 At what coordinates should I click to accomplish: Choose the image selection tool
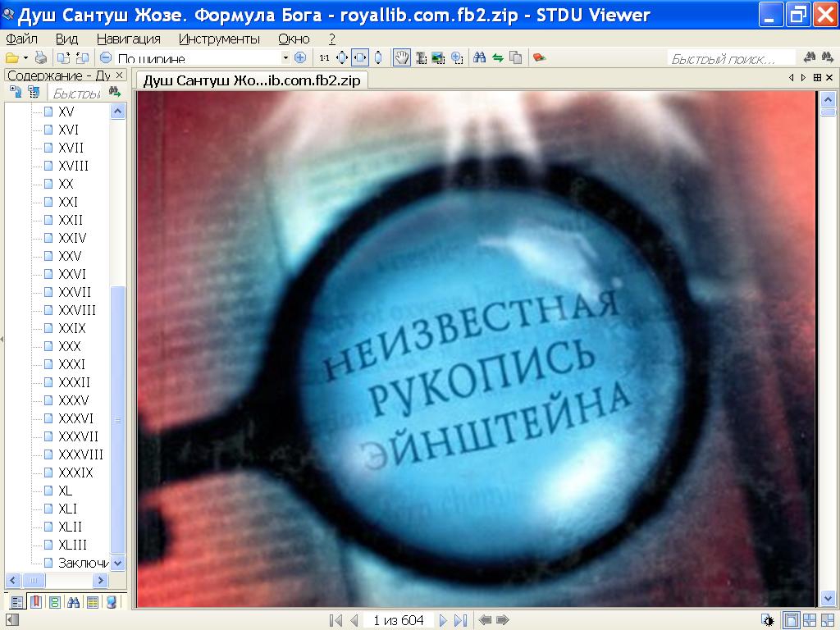click(x=438, y=58)
